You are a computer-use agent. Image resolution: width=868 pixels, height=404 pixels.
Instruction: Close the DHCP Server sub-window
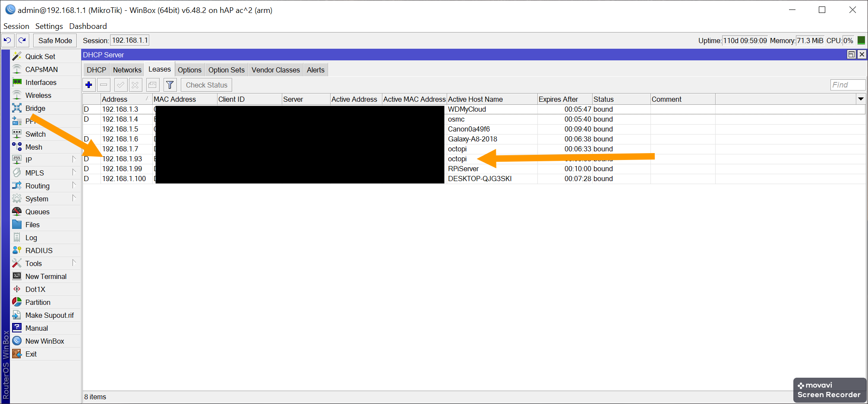(x=862, y=54)
